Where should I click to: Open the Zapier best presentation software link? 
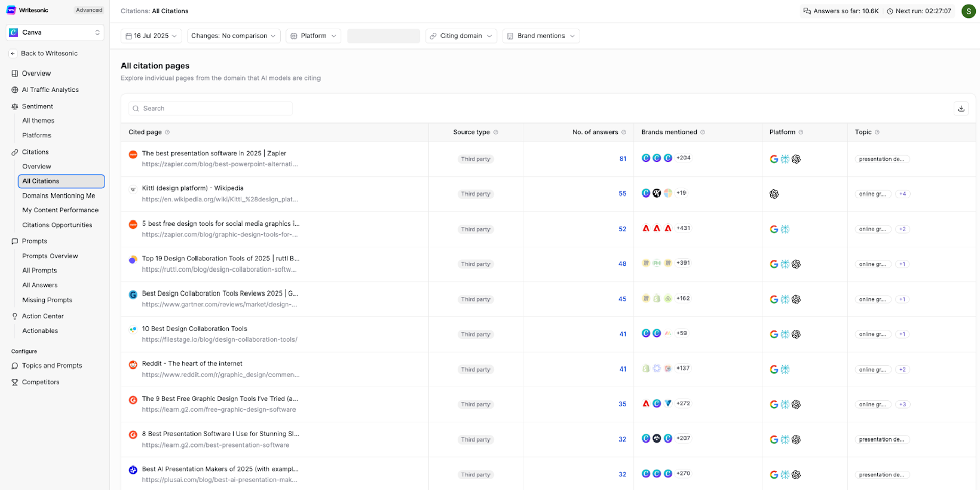[214, 153]
